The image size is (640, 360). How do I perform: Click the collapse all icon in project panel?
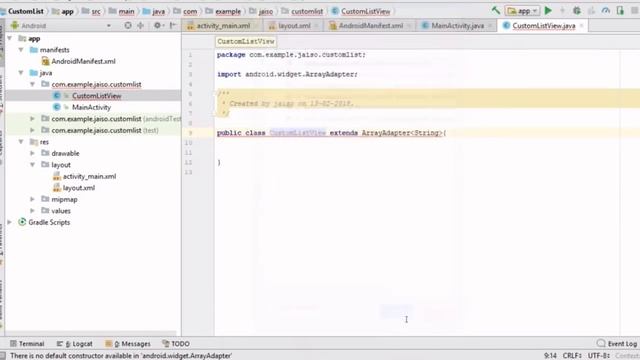[x=140, y=25]
